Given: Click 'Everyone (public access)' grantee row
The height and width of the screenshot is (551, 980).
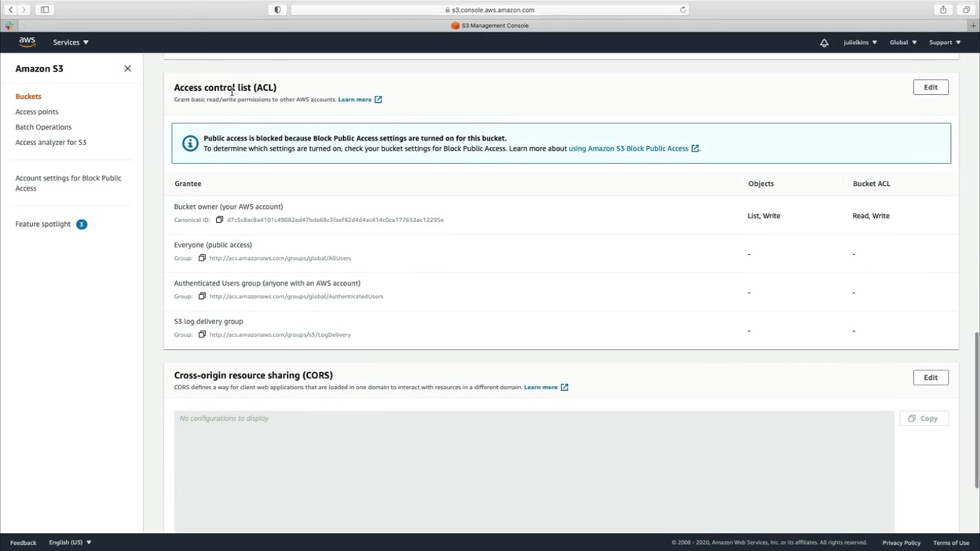Looking at the screenshot, I should (561, 254).
